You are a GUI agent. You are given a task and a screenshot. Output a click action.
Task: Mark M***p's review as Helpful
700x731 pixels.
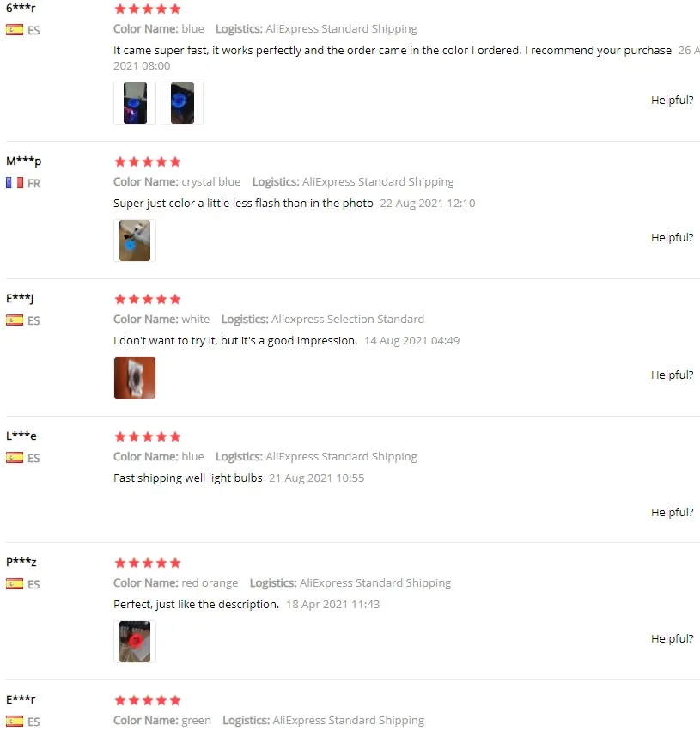pyautogui.click(x=672, y=238)
